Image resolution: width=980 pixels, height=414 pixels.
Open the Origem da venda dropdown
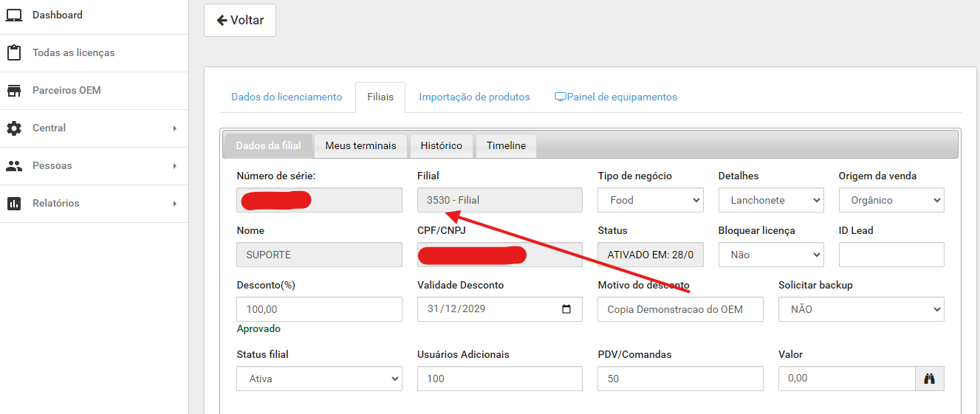[891, 200]
